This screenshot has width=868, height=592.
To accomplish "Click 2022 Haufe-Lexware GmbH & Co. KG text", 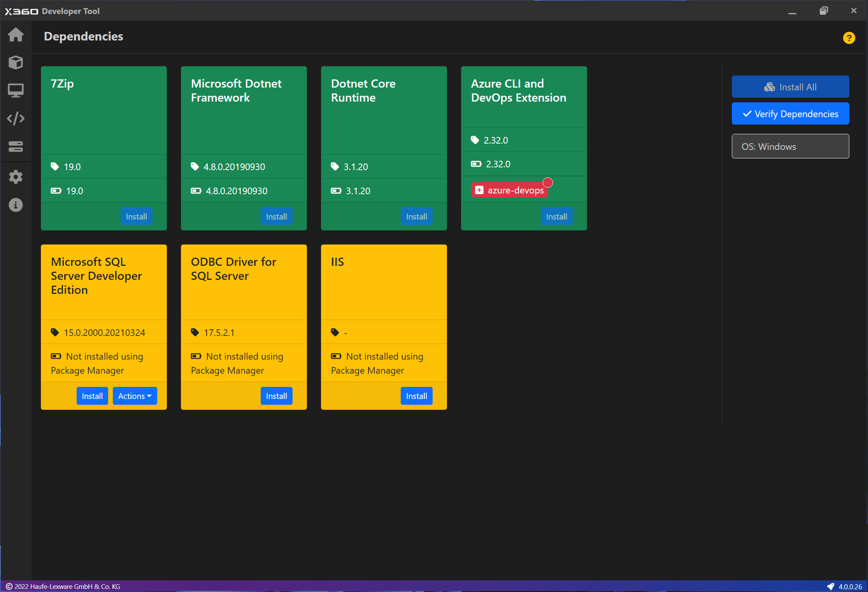I will [x=67, y=586].
